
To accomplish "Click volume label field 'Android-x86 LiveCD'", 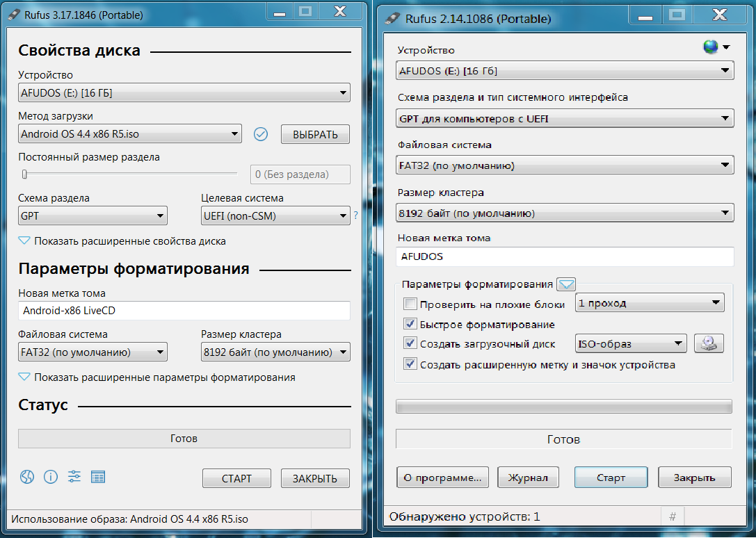I will click(x=184, y=311).
